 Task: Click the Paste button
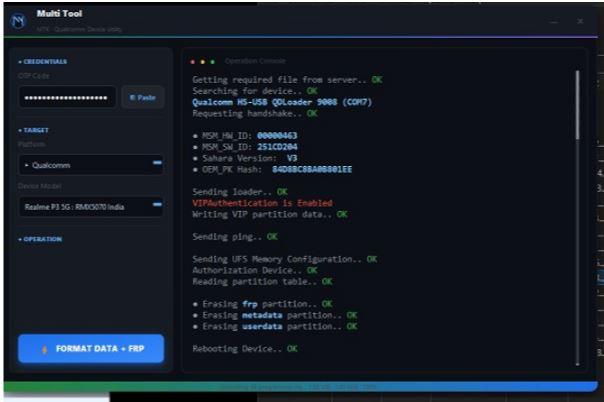(143, 97)
